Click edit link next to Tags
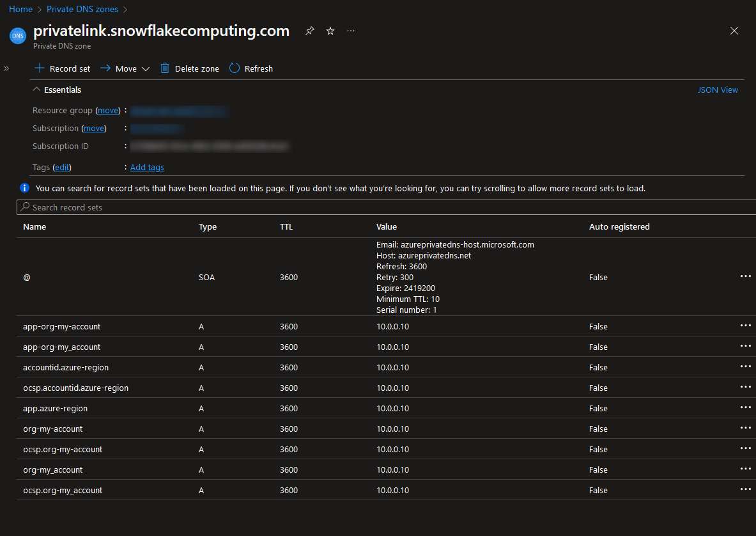 click(x=62, y=168)
